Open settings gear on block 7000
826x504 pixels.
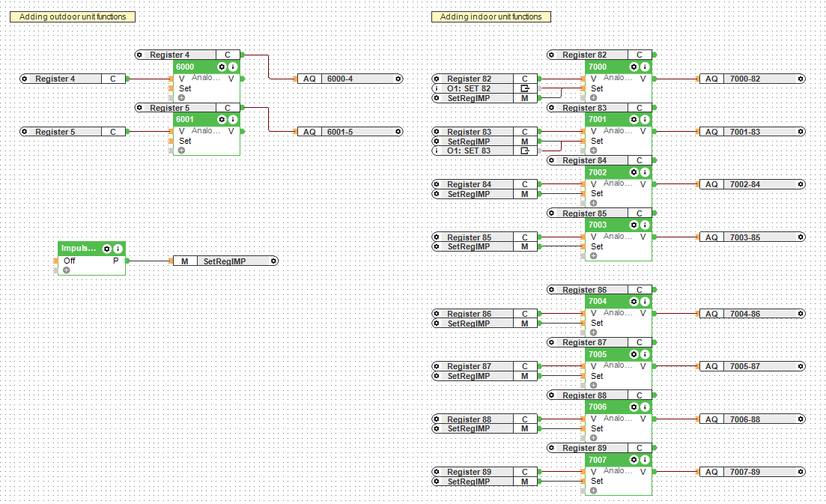pyautogui.click(x=634, y=67)
